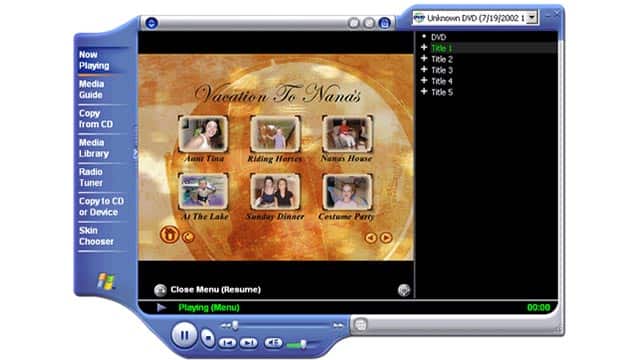The width and height of the screenshot is (640, 360).
Task: Skip to the previous chapter button
Action: click(227, 343)
